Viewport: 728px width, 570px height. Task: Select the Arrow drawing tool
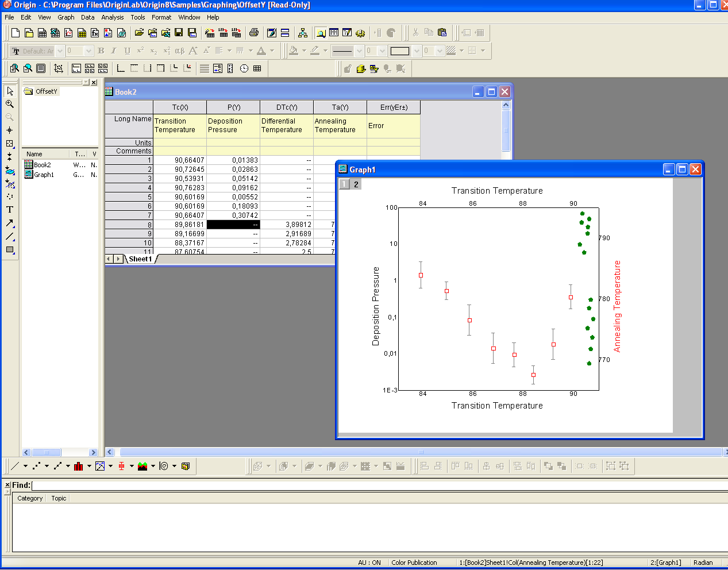pyautogui.click(x=10, y=223)
